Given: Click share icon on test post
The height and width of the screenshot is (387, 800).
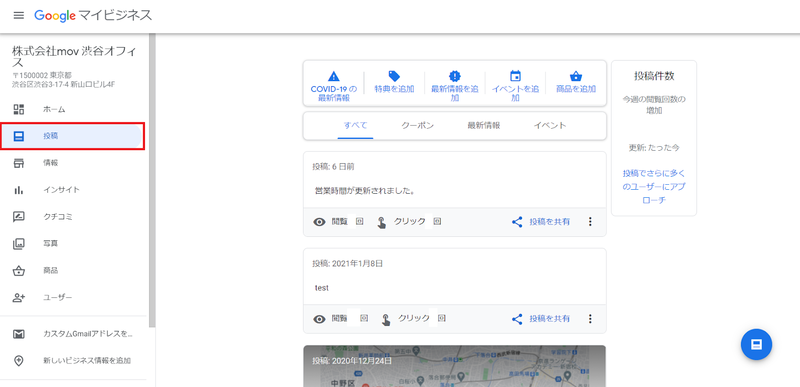Looking at the screenshot, I should pos(517,319).
